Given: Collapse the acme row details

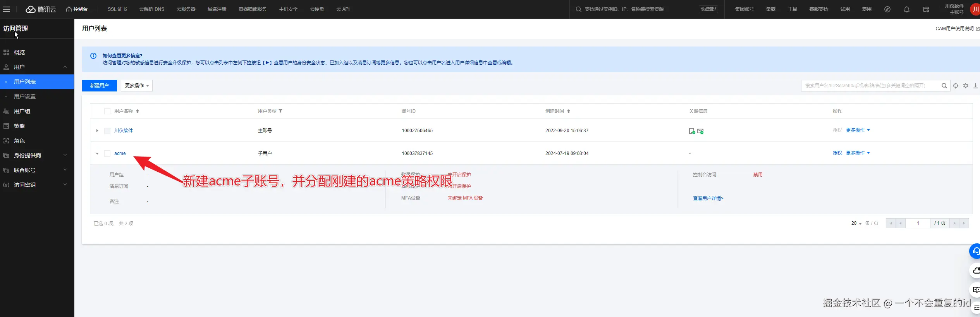Looking at the screenshot, I should 97,153.
